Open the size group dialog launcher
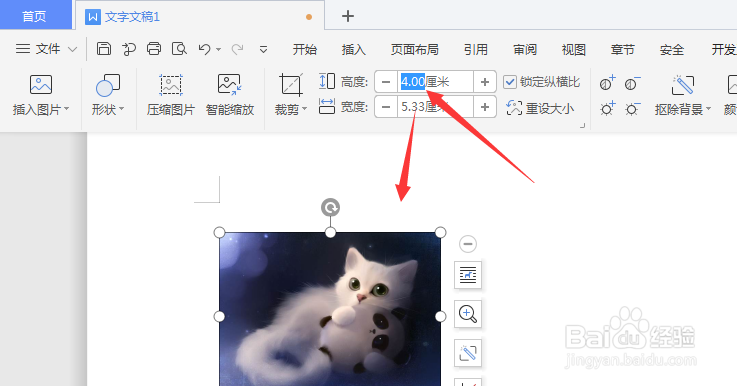 582,126
